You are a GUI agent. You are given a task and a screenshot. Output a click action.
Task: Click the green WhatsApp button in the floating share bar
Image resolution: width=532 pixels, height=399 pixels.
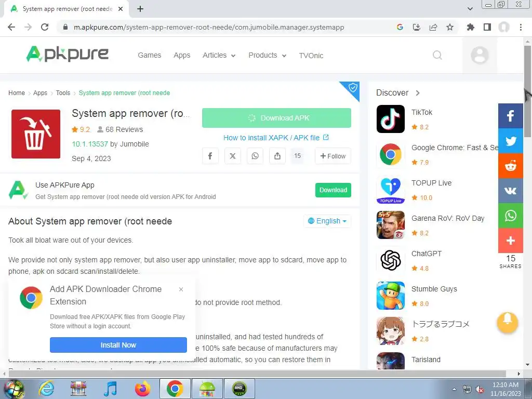[510, 216]
